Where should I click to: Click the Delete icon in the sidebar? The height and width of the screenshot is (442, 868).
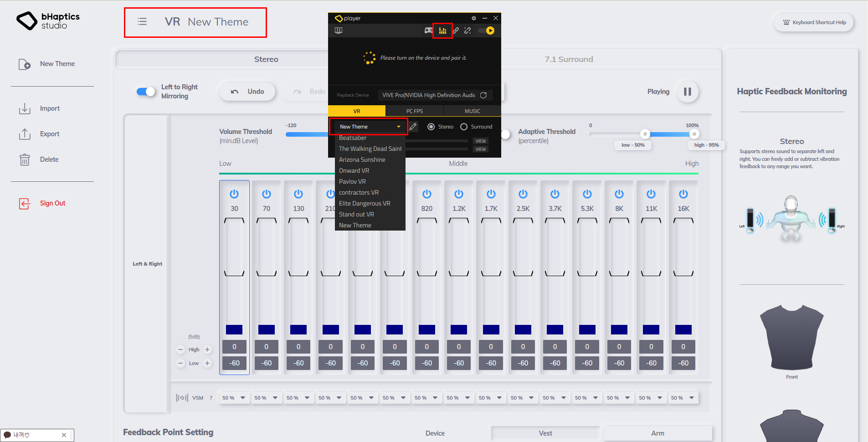point(25,159)
